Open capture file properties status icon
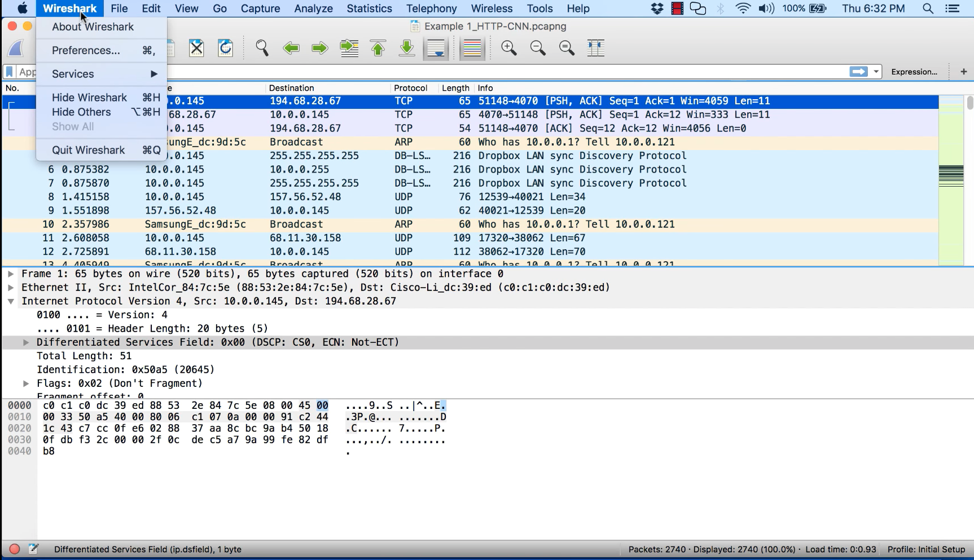The image size is (974, 560). (x=33, y=549)
